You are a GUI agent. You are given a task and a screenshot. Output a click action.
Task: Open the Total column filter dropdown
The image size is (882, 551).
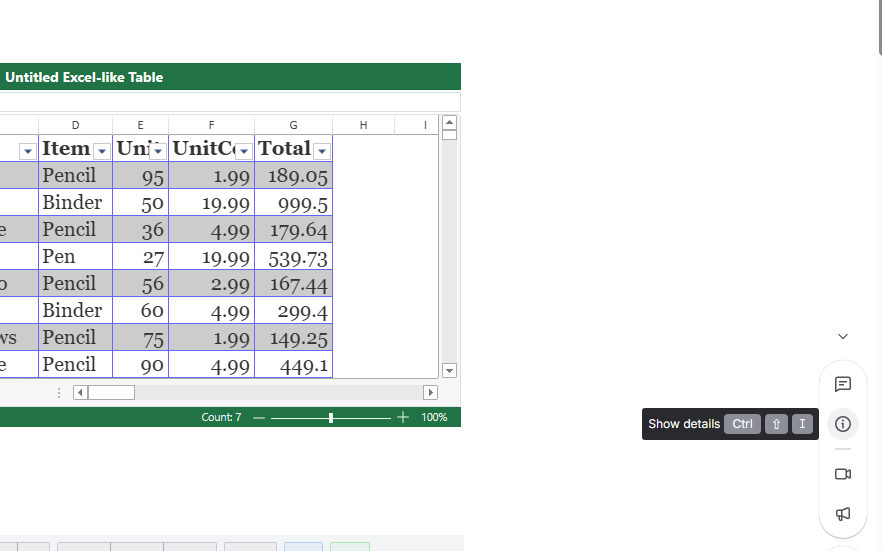[321, 151]
